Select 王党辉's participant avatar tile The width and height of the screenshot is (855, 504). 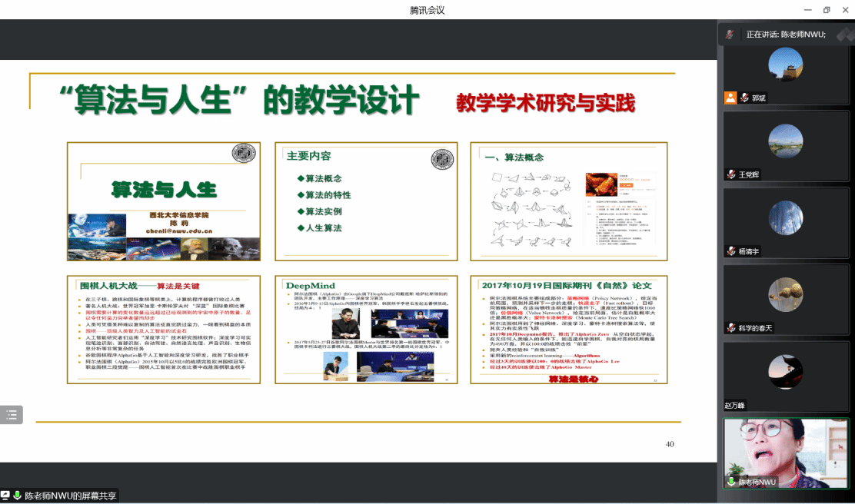785,144
